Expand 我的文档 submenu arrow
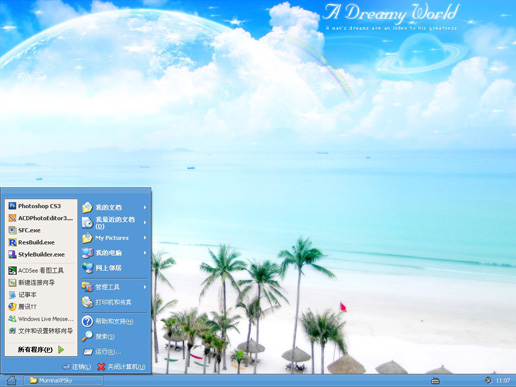The image size is (516, 387). click(x=145, y=207)
